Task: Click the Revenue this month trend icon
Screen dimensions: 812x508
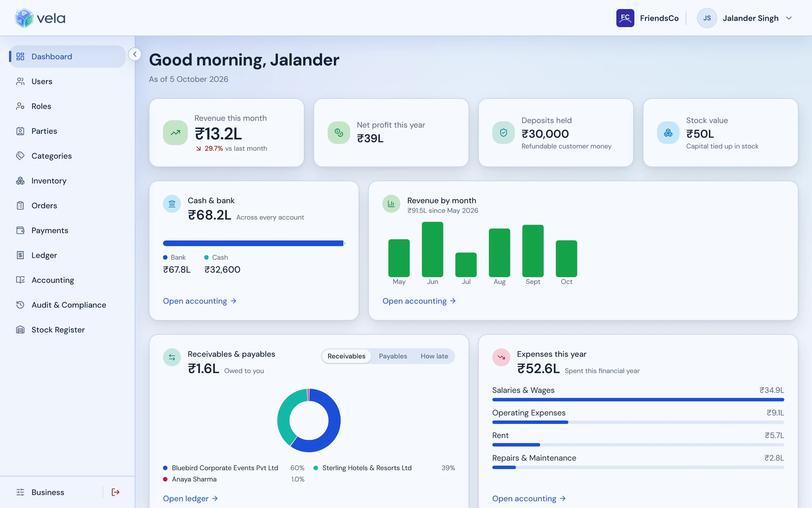Action: click(175, 132)
